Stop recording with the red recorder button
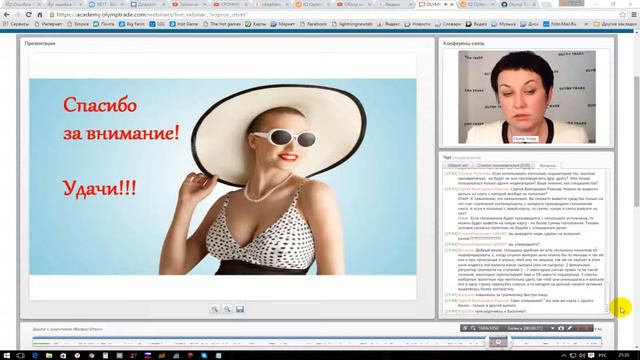 point(587,328)
